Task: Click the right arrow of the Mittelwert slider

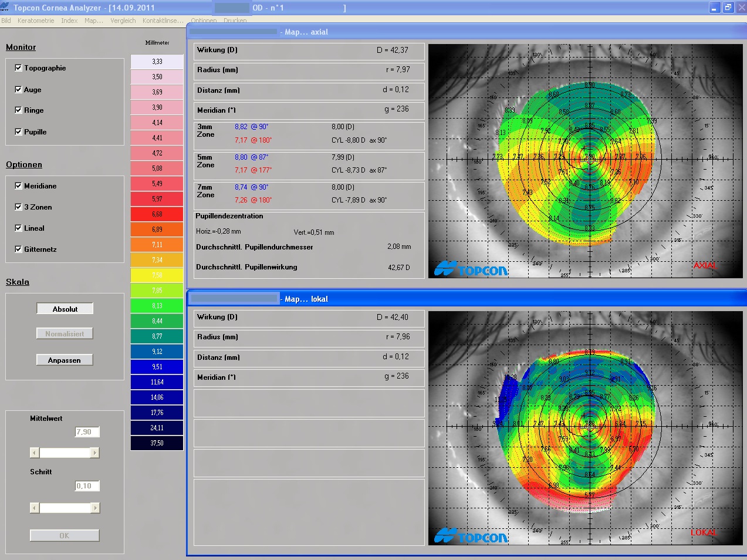Action: pyautogui.click(x=94, y=453)
